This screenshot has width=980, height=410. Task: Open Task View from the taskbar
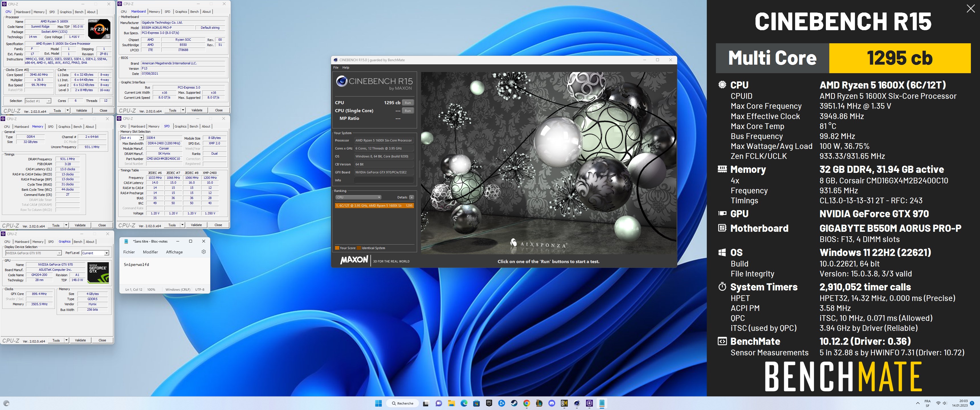[x=426, y=403]
